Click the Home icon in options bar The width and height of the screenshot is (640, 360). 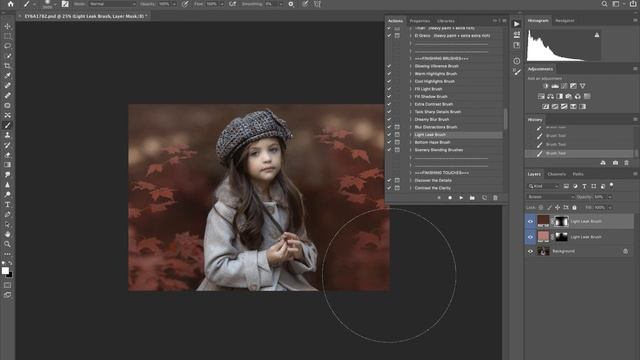[x=11, y=4]
